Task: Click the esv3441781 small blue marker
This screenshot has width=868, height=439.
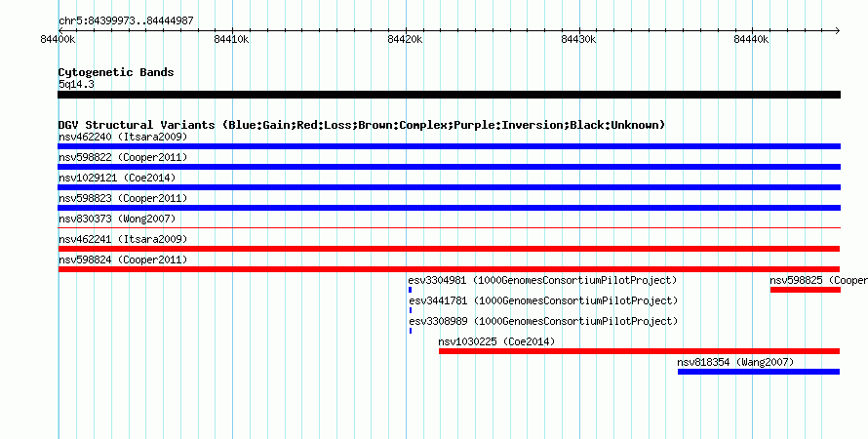Action: tap(411, 310)
